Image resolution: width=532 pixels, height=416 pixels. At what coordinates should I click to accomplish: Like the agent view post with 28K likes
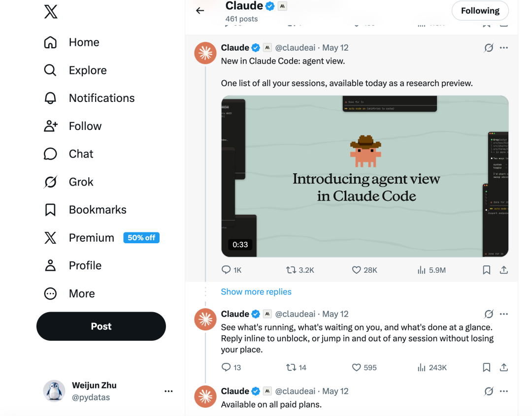[365, 270]
